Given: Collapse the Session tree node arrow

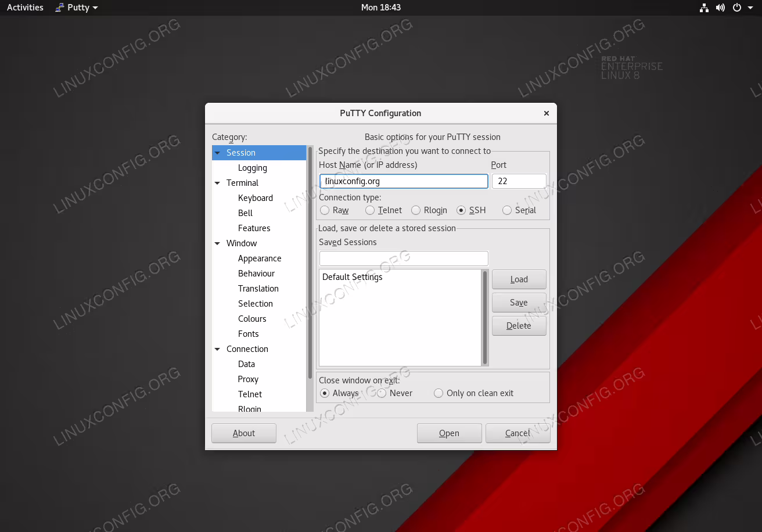Looking at the screenshot, I should coord(218,153).
